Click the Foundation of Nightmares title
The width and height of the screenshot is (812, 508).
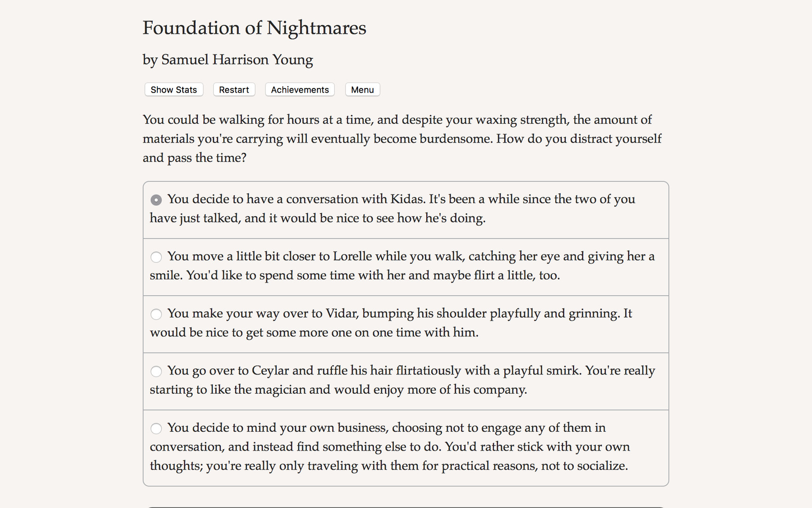(254, 28)
